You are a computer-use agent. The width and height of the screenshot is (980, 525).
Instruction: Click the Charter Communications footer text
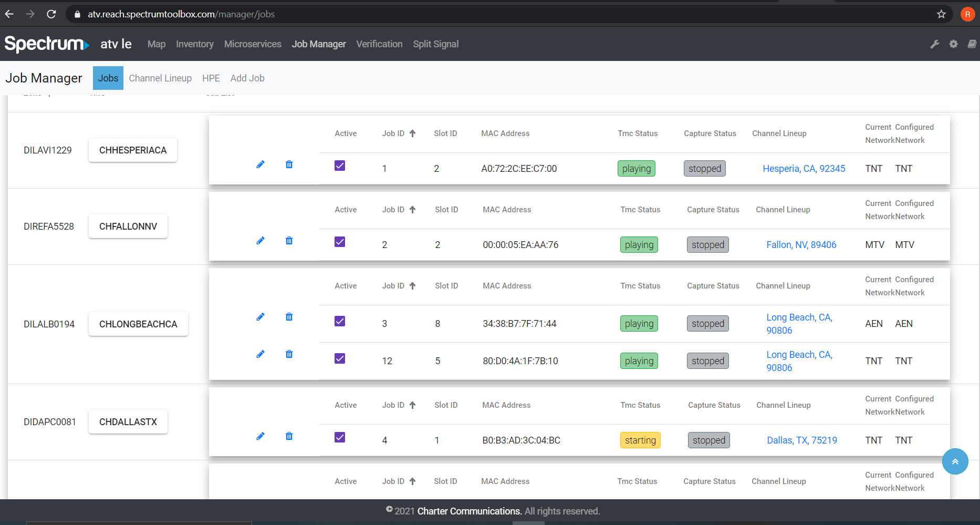coord(469,511)
